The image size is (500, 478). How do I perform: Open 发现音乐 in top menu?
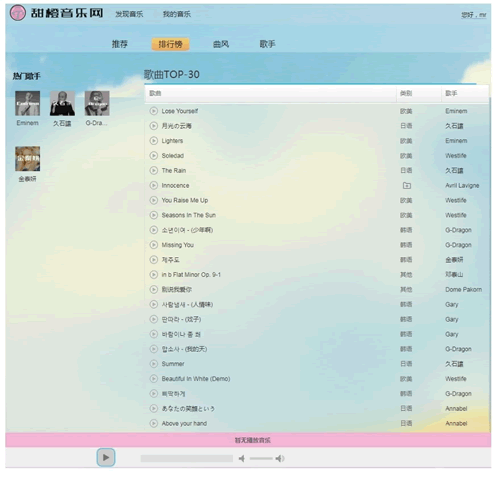[x=129, y=14]
